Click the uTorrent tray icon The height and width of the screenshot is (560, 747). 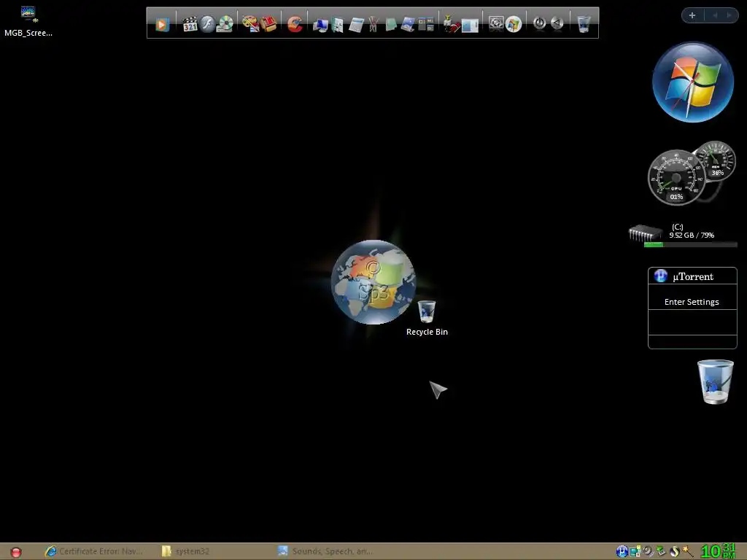[622, 551]
